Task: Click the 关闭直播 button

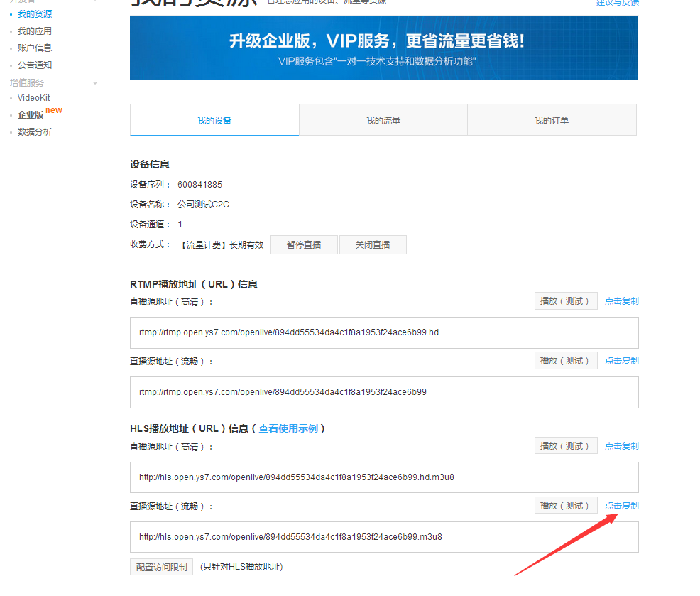Action: coord(373,244)
